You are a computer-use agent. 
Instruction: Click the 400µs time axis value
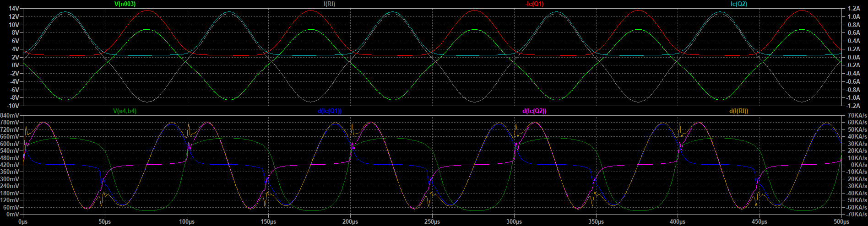pos(678,222)
